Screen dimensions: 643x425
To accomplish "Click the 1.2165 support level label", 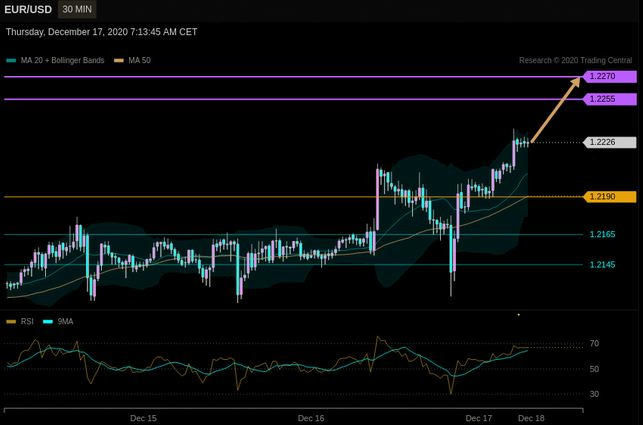I will click(x=602, y=234).
